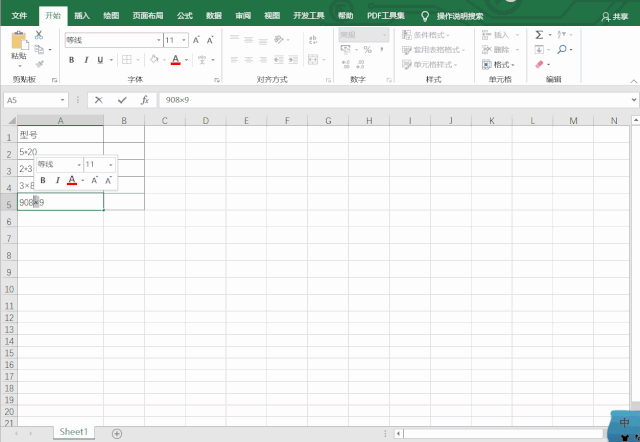This screenshot has height=442, width=640.
Task: Open ribbon font name dropdown
Action: (x=159, y=40)
